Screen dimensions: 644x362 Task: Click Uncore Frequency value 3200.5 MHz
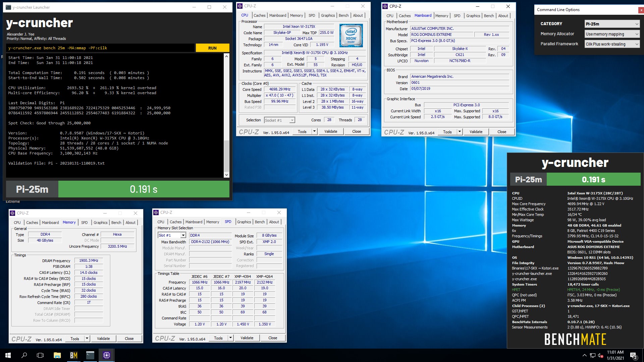pyautogui.click(x=117, y=246)
